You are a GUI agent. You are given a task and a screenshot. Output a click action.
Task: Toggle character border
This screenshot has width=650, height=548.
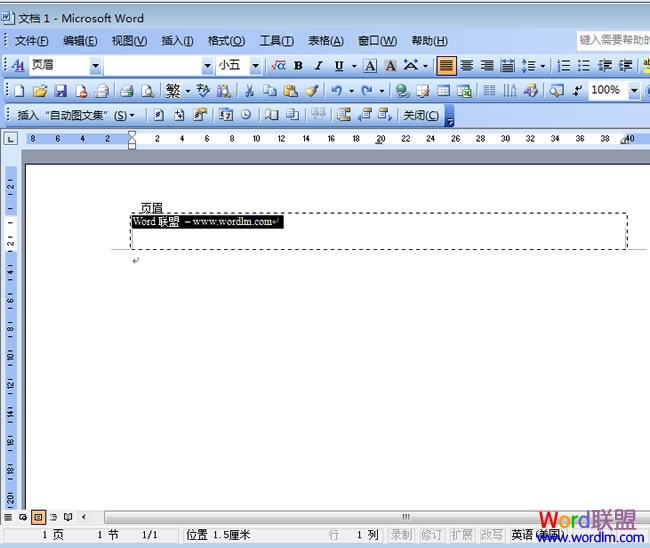[x=370, y=65]
